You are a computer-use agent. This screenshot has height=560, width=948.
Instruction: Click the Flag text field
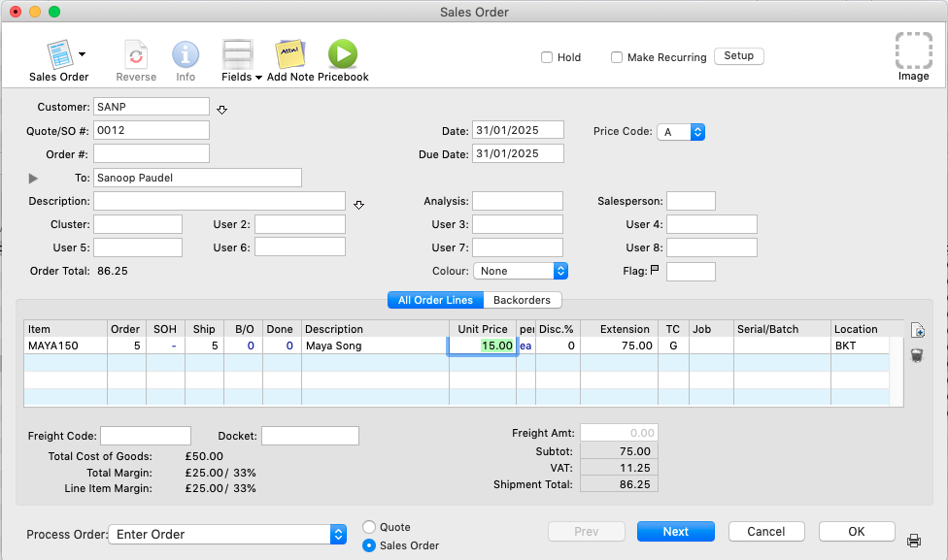pos(691,271)
